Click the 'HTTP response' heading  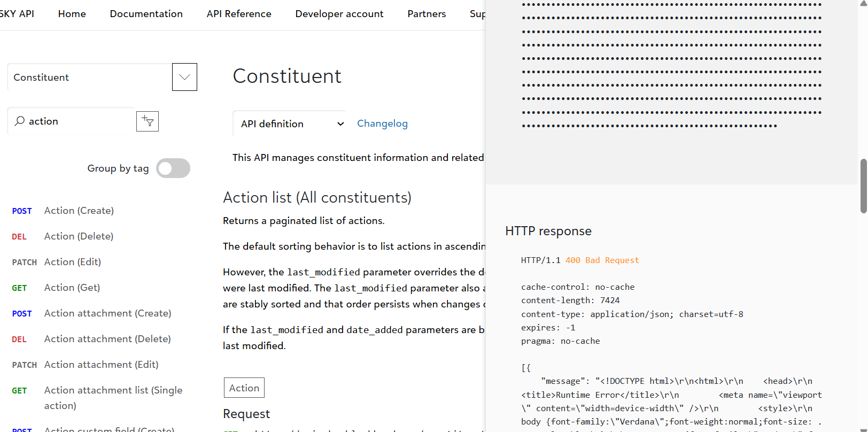548,231
